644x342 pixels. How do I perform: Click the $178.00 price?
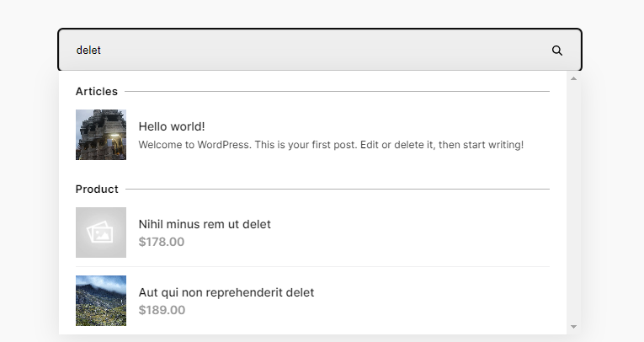(x=162, y=242)
